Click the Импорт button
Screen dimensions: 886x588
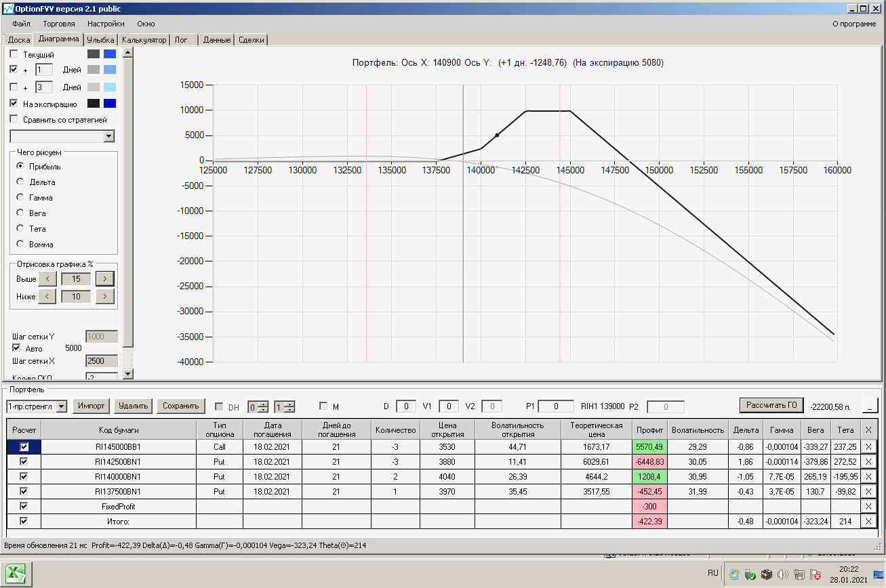(x=91, y=406)
